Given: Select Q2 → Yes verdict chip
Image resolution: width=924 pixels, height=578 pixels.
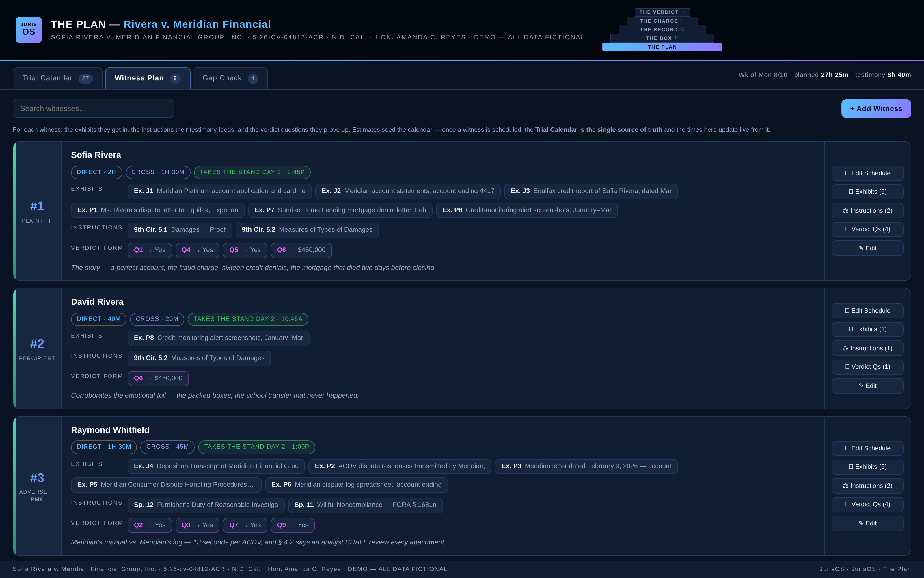Looking at the screenshot, I should (x=150, y=526).
